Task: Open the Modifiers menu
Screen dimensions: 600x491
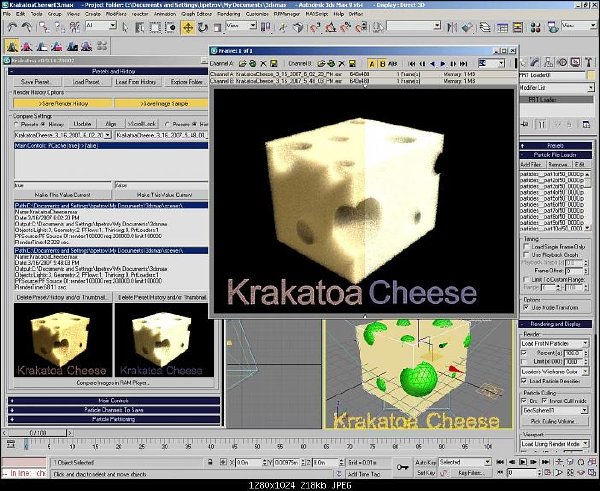Action: pyautogui.click(x=114, y=14)
